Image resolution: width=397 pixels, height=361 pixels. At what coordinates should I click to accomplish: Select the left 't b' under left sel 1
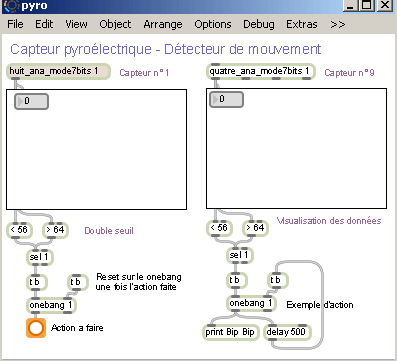37,282
